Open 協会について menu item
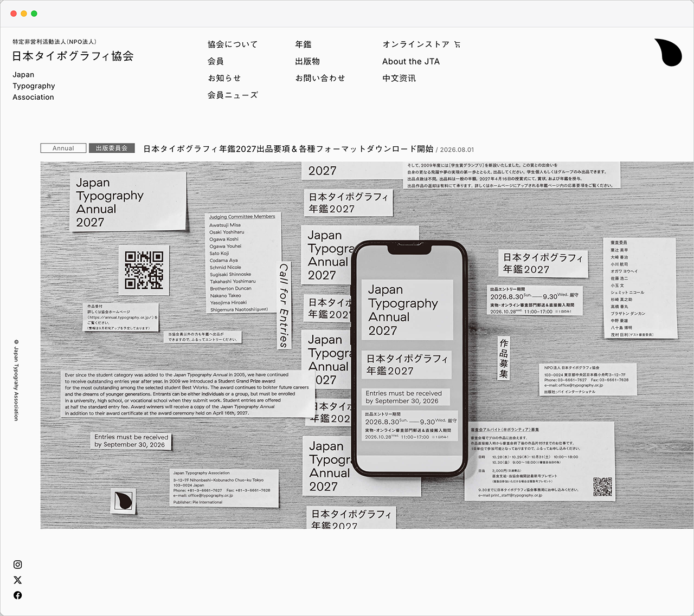 (x=233, y=44)
